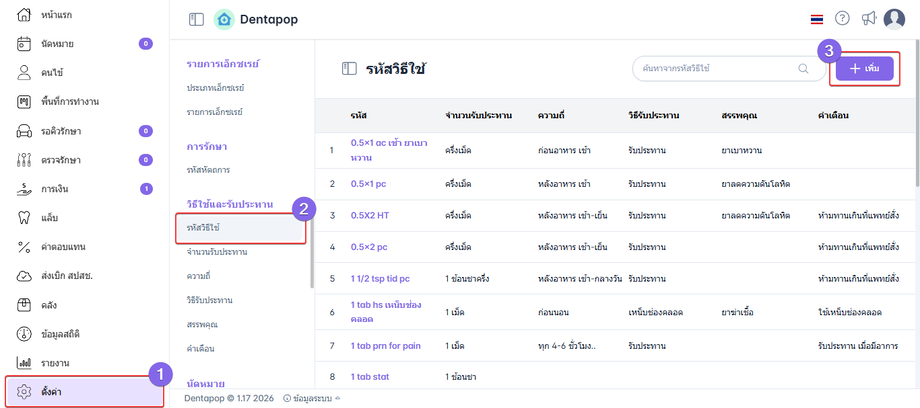Open the user profile avatar
The width and height of the screenshot is (920, 408).
[x=896, y=19]
